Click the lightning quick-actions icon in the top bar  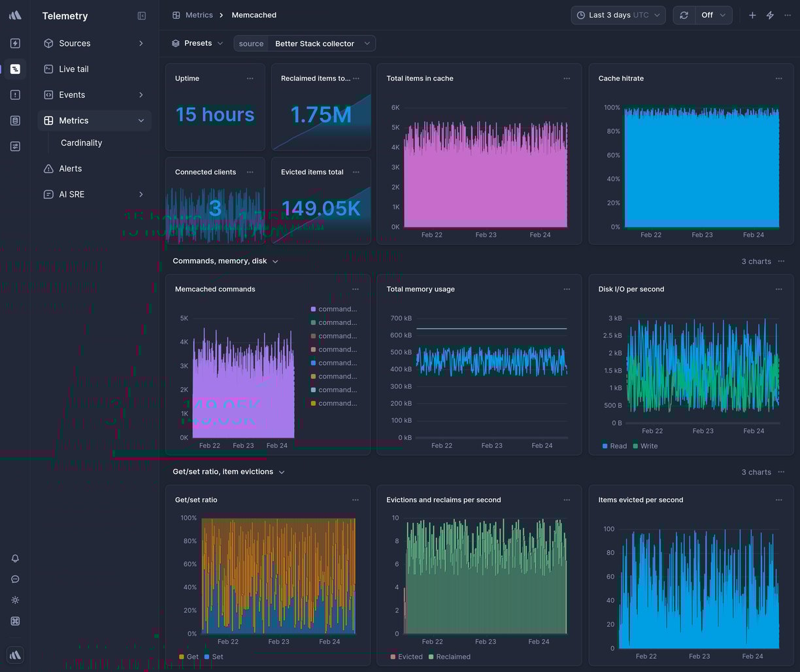coord(770,14)
